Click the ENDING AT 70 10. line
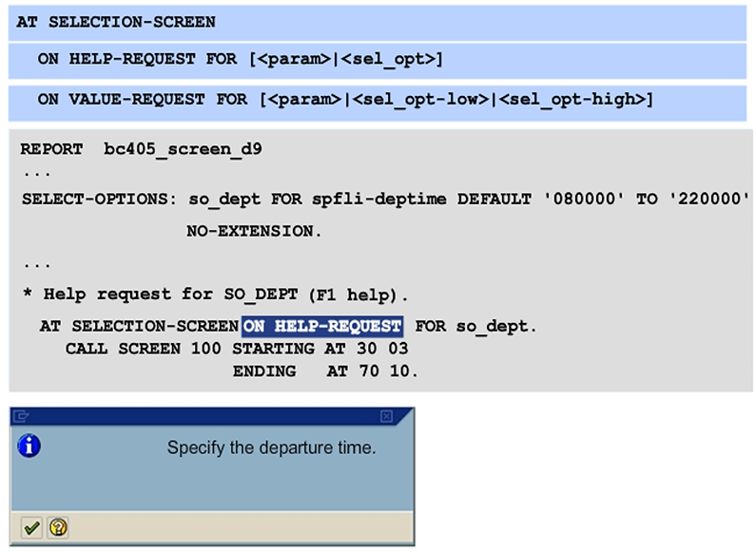This screenshot has height=552, width=756. click(325, 371)
